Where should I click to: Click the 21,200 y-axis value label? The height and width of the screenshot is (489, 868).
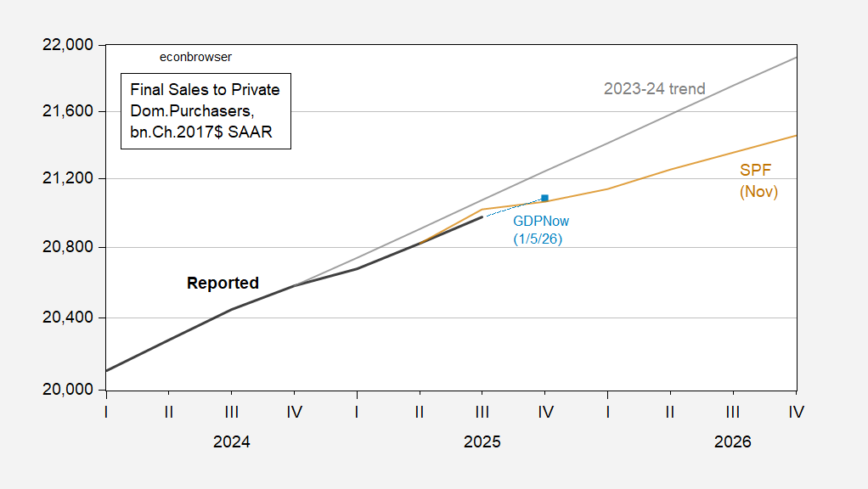(x=67, y=179)
